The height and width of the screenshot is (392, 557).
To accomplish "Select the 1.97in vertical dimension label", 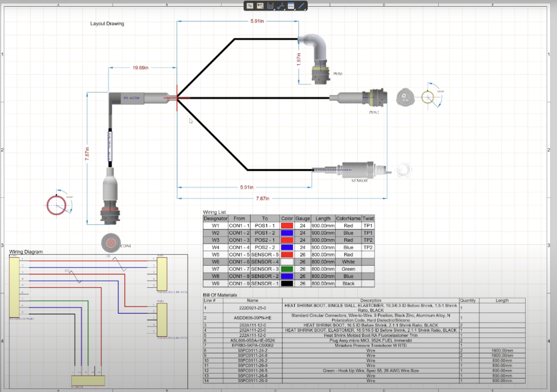I will [x=299, y=59].
